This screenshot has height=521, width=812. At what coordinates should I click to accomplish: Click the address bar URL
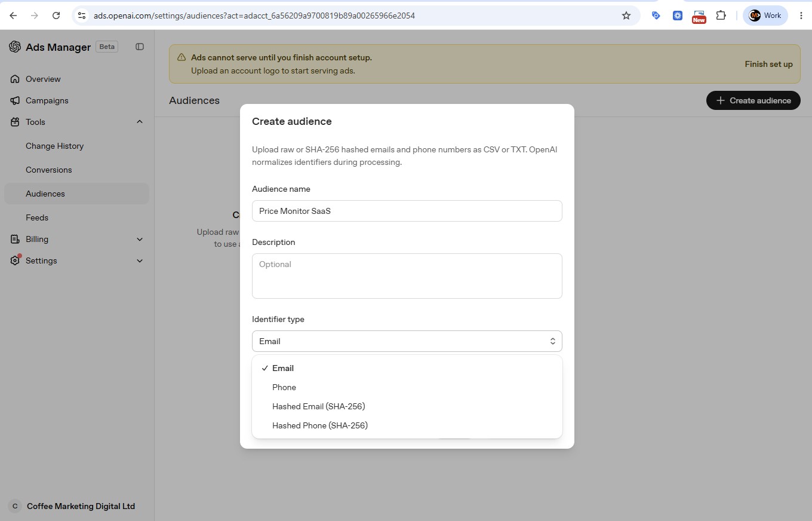(254, 16)
